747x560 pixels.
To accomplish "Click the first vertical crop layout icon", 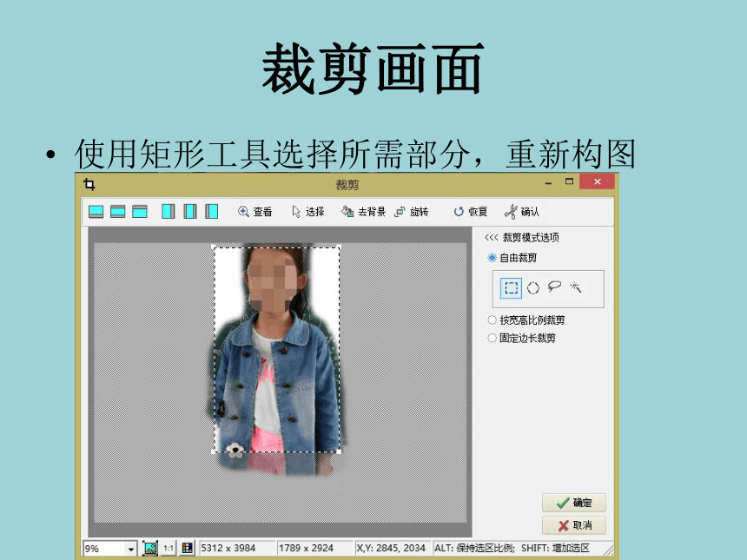I will (169, 212).
